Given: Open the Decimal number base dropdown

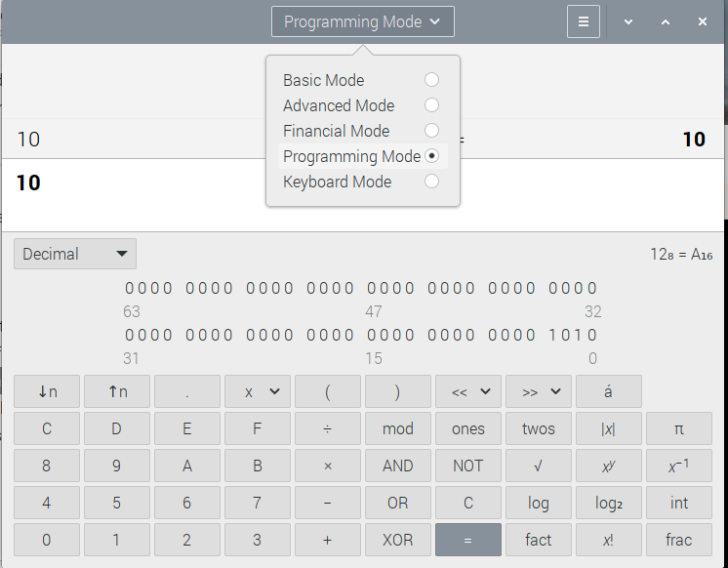Looking at the screenshot, I should 75,254.
